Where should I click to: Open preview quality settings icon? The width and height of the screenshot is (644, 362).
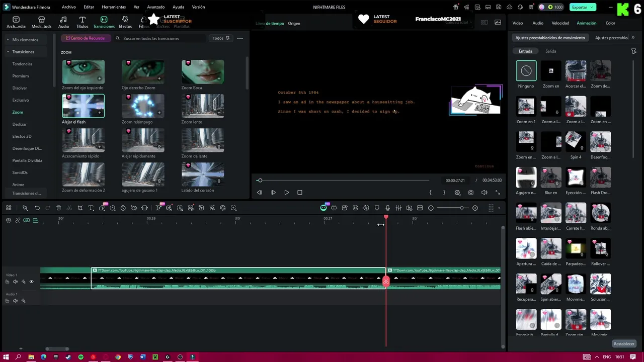coord(457,193)
